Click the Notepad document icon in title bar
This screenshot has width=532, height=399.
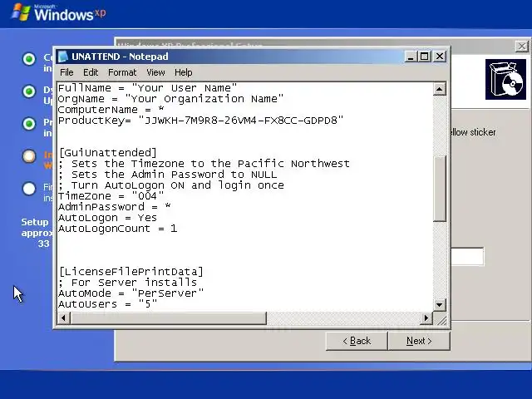click(x=63, y=57)
